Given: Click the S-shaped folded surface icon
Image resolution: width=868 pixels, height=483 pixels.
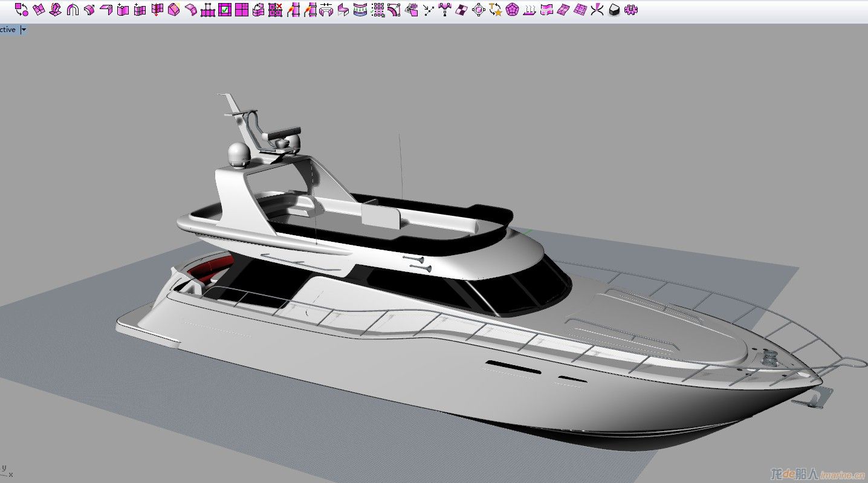Looking at the screenshot, I should point(343,10).
